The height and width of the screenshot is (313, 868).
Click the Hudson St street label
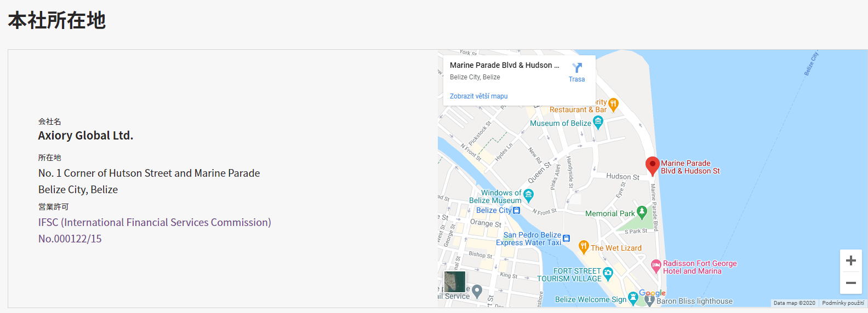[x=623, y=176]
